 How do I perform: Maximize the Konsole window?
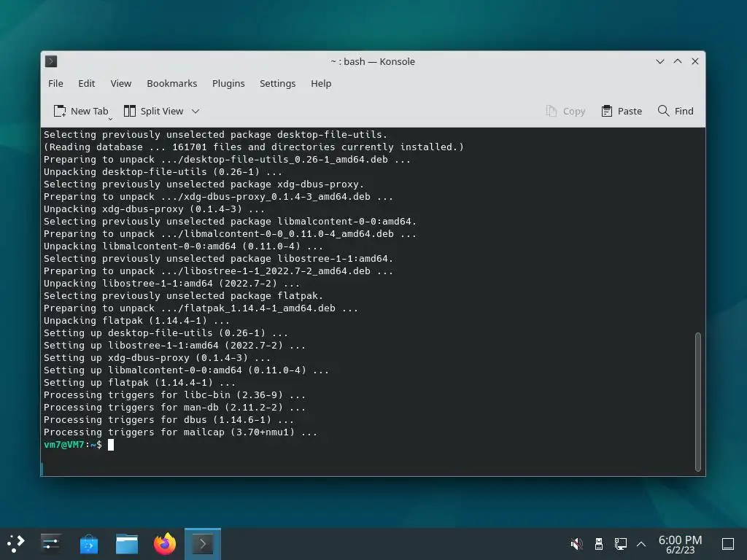[678, 61]
